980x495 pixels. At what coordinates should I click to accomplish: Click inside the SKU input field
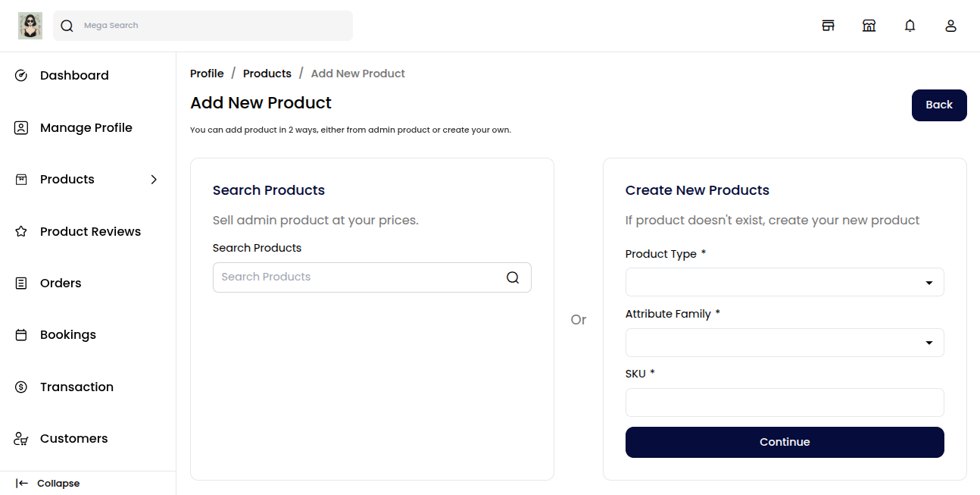(785, 403)
